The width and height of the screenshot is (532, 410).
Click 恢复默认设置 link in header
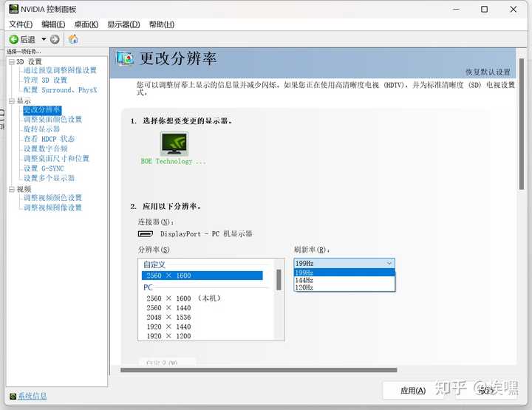point(488,72)
